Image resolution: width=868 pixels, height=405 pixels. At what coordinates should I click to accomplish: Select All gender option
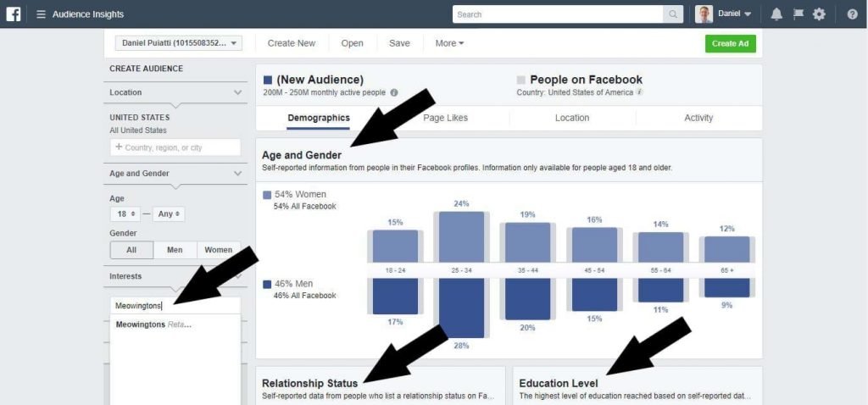131,250
